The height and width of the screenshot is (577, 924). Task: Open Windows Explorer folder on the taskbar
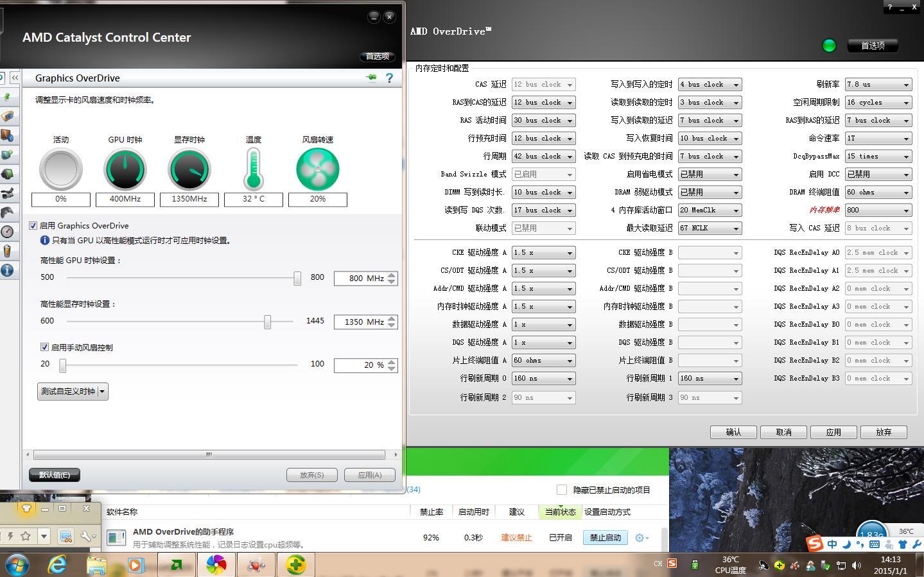point(96,565)
